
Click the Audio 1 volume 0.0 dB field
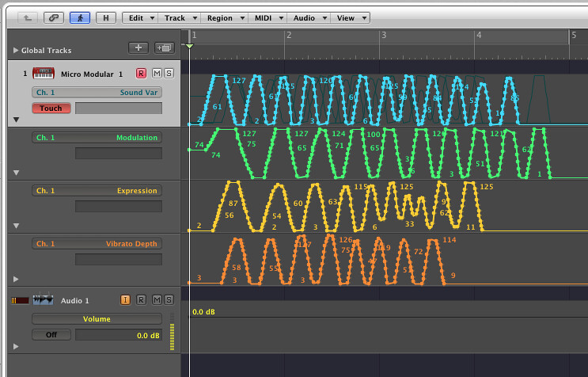coord(118,335)
